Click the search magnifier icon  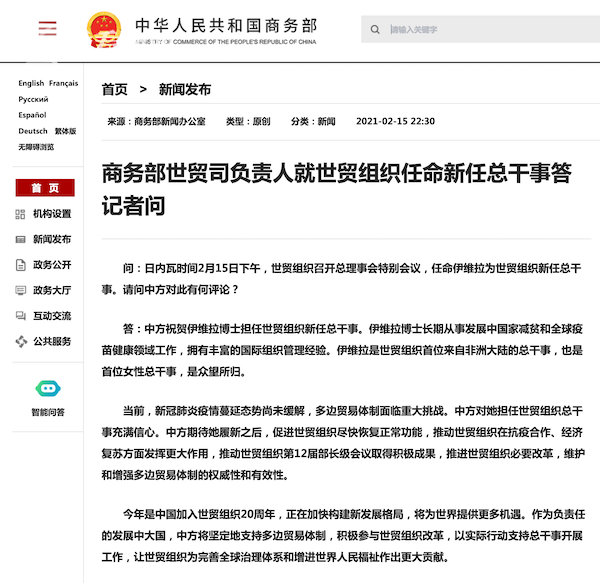point(373,28)
